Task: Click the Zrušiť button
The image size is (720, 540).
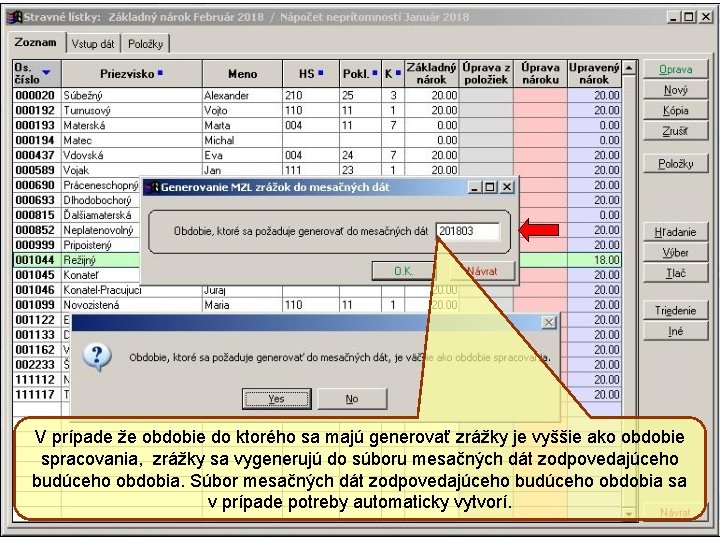Action: [x=675, y=131]
